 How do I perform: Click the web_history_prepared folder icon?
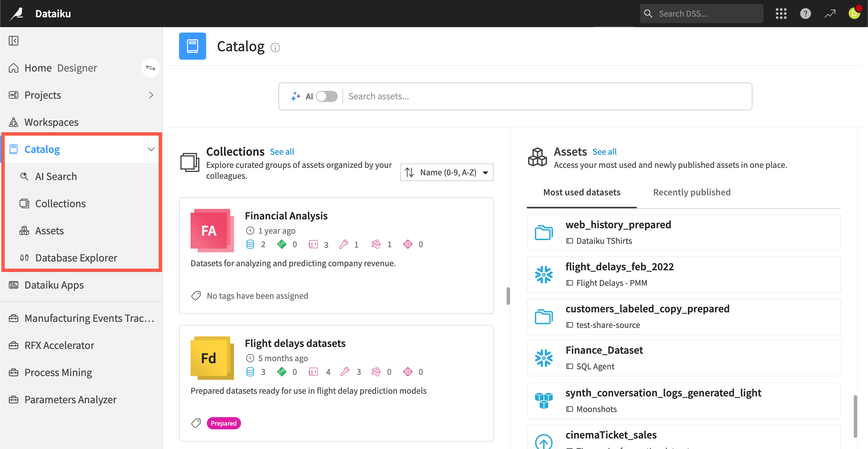(544, 233)
